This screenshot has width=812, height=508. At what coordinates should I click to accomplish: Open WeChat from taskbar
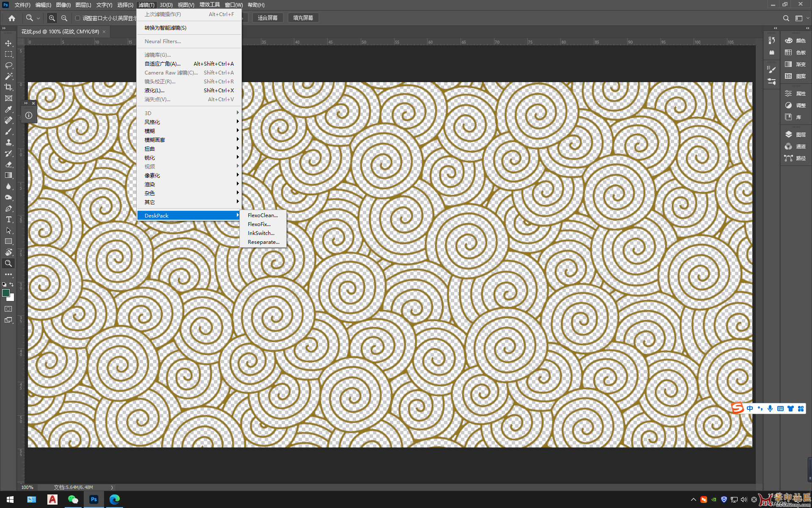[x=73, y=500]
